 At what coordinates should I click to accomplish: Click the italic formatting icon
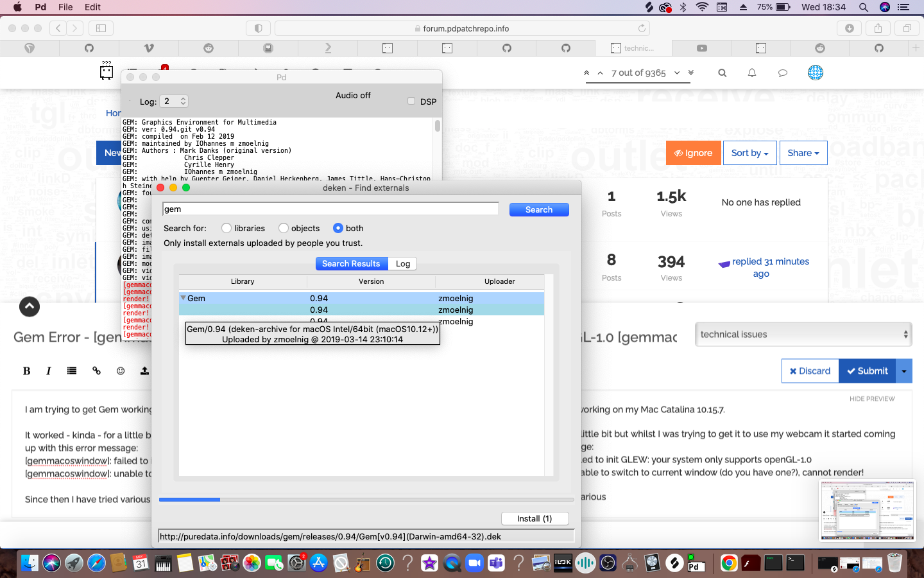point(49,371)
